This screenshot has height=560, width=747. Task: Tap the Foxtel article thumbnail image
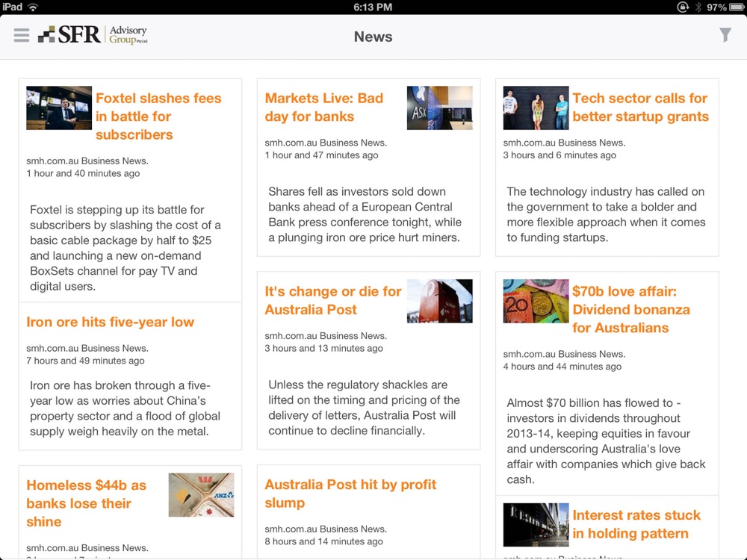(59, 108)
